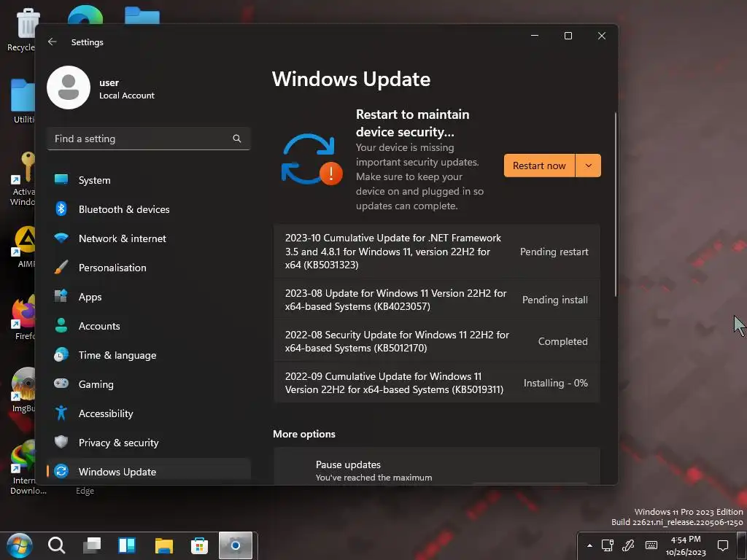Focus the Find a setting search box
This screenshot has width=747, height=560.
pos(149,139)
